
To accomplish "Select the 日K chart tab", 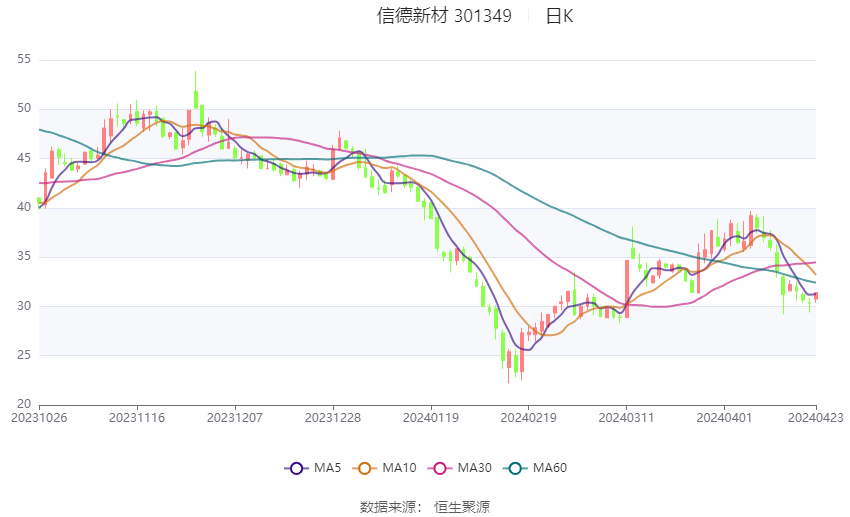I will point(559,16).
